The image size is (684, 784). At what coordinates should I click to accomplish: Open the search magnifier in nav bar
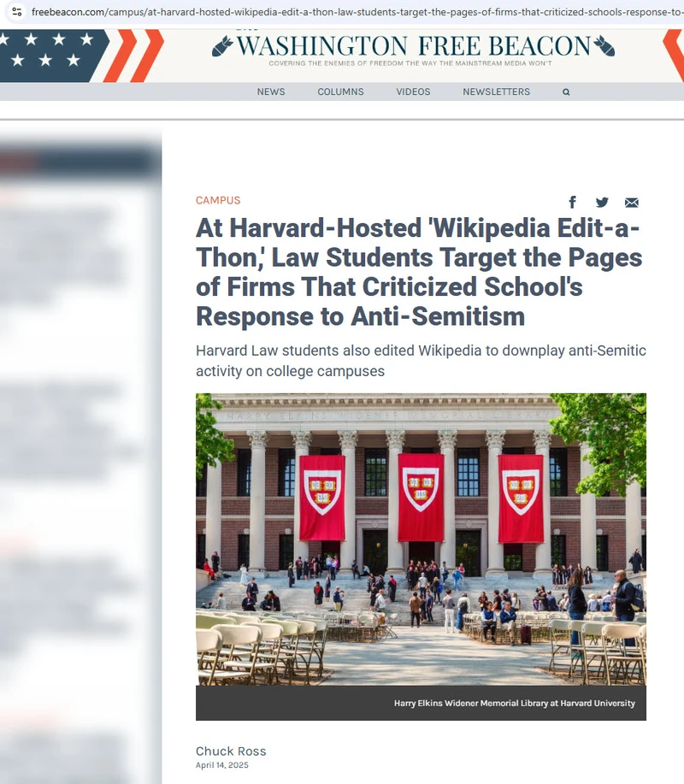tap(566, 92)
